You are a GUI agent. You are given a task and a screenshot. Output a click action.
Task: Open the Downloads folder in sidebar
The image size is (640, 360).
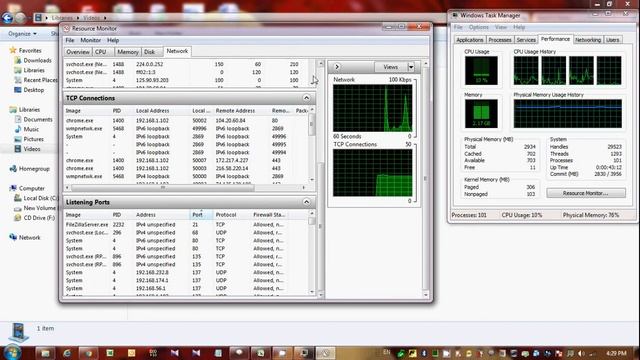37,60
